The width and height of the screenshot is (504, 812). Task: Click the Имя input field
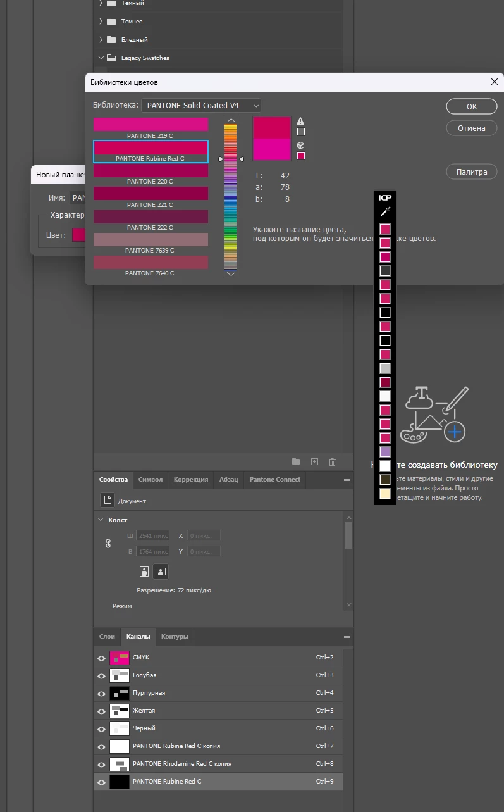77,198
